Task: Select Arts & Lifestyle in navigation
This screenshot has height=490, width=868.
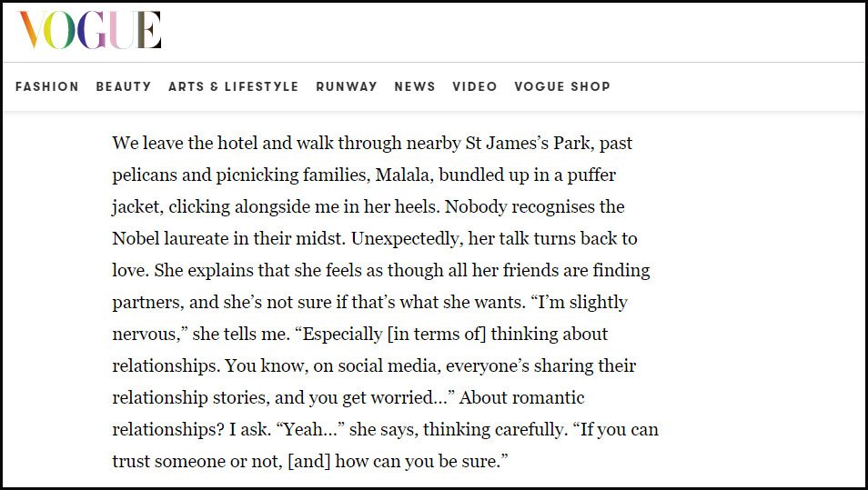Action: pyautogui.click(x=234, y=87)
